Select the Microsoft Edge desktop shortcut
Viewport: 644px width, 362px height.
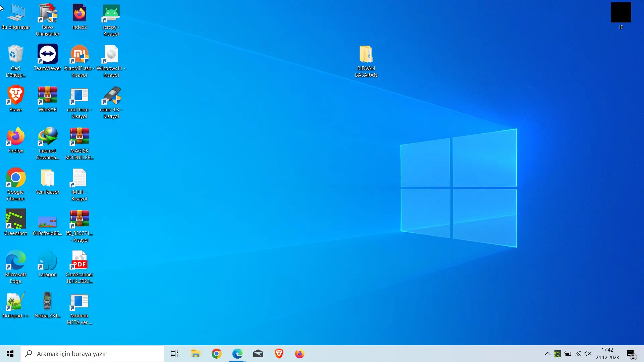[x=16, y=267]
